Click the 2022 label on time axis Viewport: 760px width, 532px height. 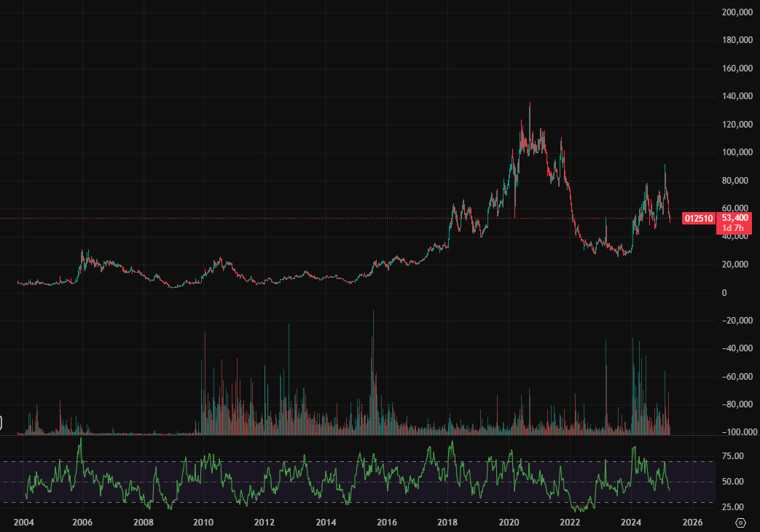[x=570, y=523]
